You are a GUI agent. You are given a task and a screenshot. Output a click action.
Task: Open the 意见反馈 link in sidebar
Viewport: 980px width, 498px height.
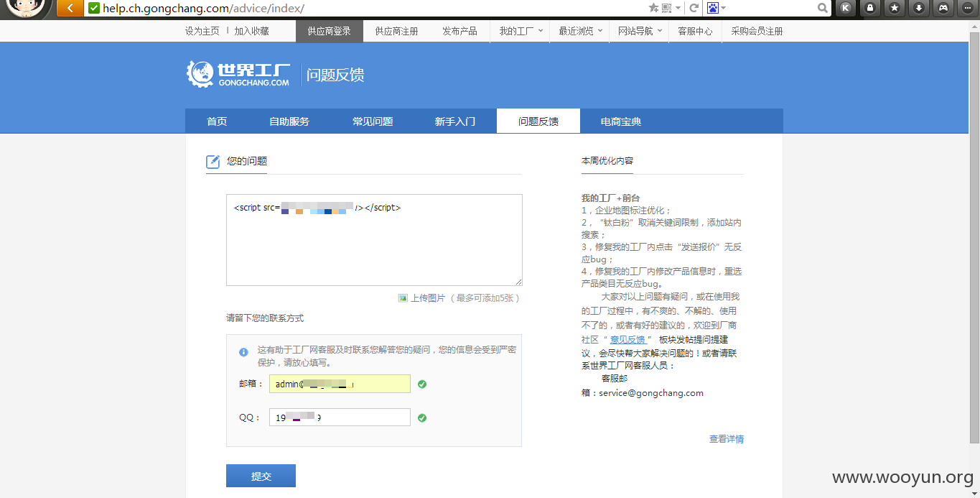[x=627, y=339]
